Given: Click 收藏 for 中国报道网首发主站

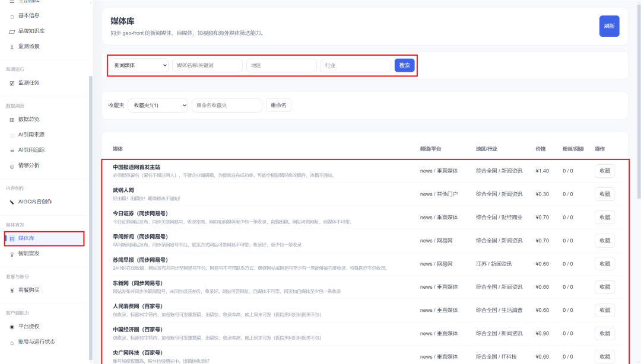Looking at the screenshot, I should [x=605, y=171].
